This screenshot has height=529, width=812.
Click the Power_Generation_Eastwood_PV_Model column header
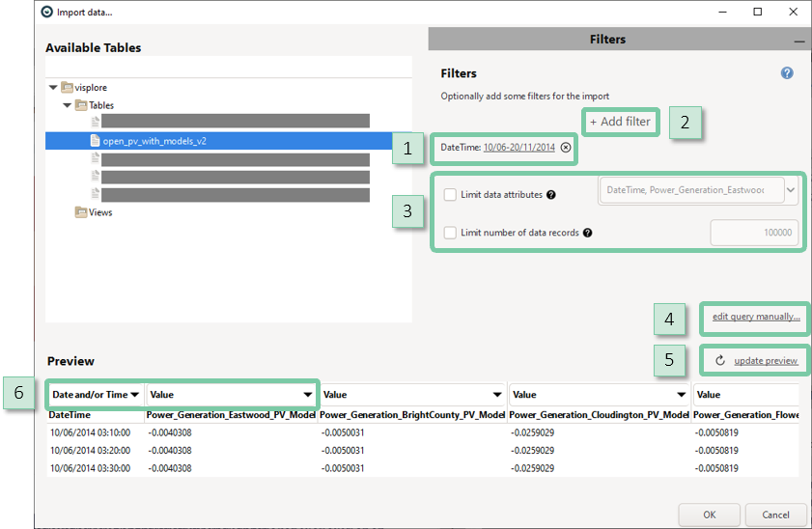[x=231, y=415]
